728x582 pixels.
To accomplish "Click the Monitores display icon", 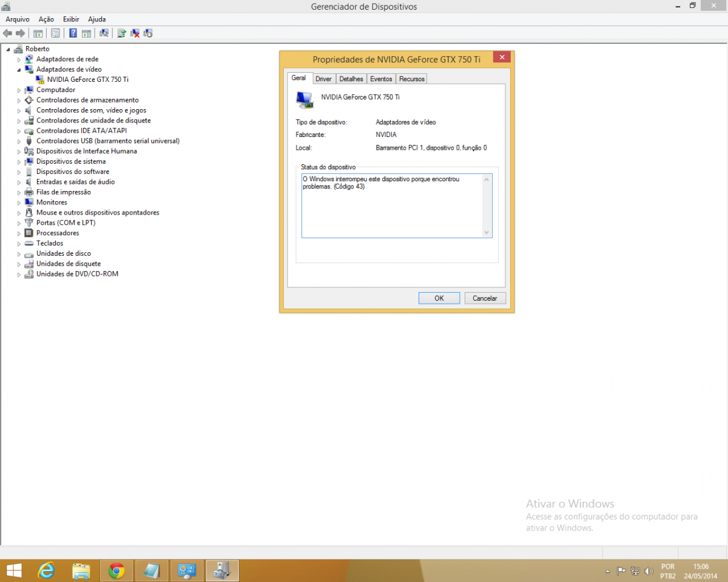I will coord(29,202).
